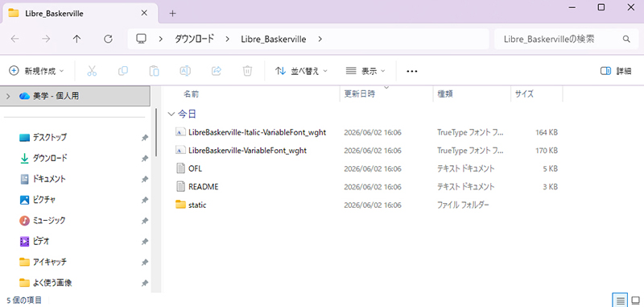Open ドキュメント in the sidebar

49,179
